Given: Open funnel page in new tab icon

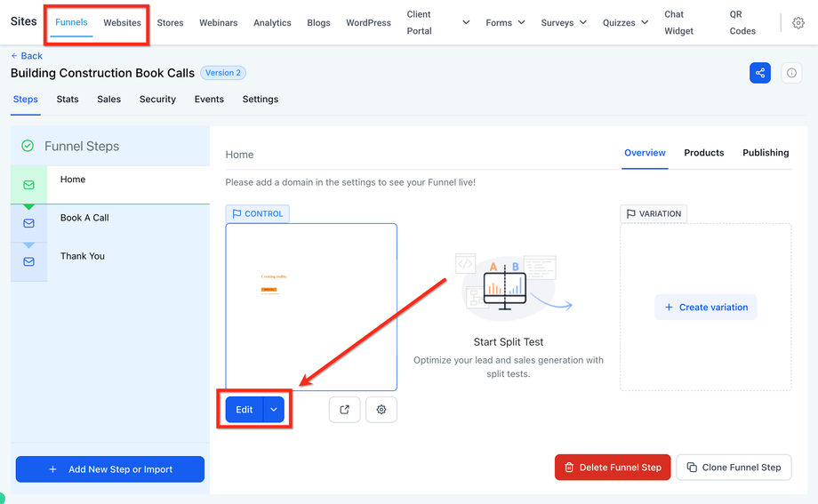Looking at the screenshot, I should 344,410.
